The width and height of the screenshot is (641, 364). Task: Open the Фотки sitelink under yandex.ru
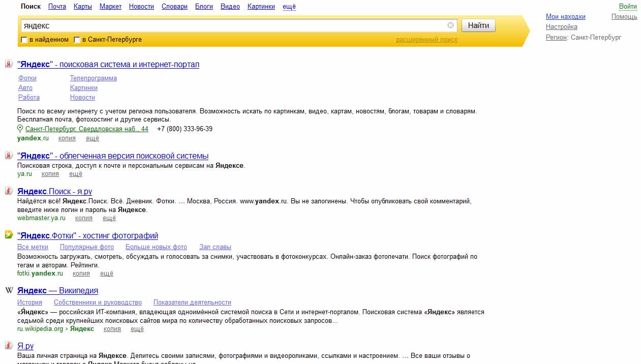click(27, 78)
